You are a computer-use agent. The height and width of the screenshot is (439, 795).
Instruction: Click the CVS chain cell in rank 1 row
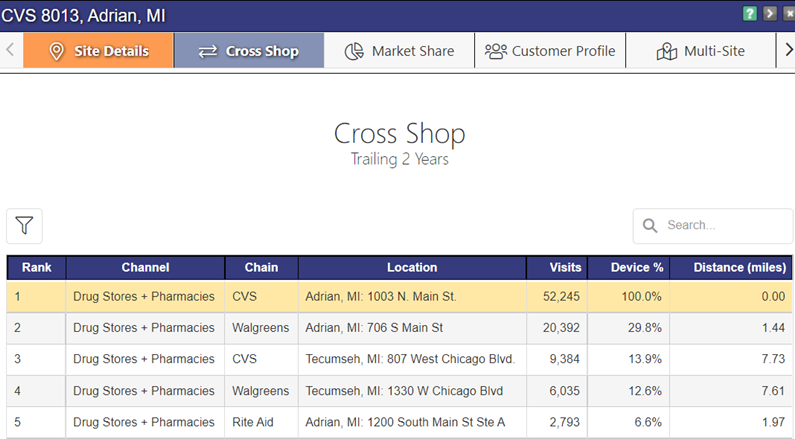coord(262,297)
